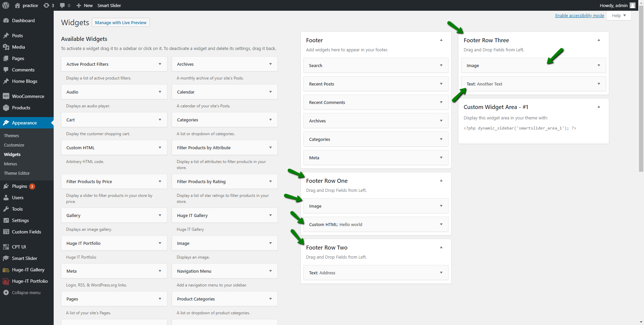Open the Help tab dropdown
The height and width of the screenshot is (325, 644).
(619, 15)
